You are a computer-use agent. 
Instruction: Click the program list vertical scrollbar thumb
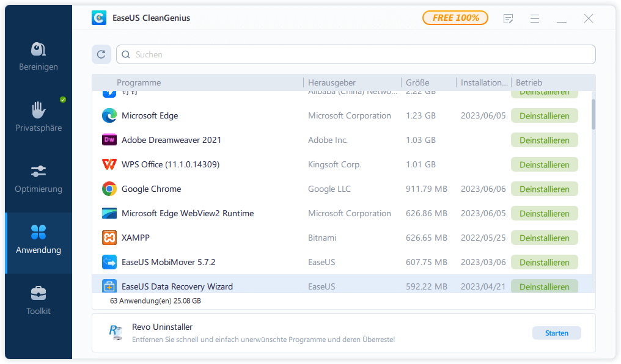click(593, 114)
